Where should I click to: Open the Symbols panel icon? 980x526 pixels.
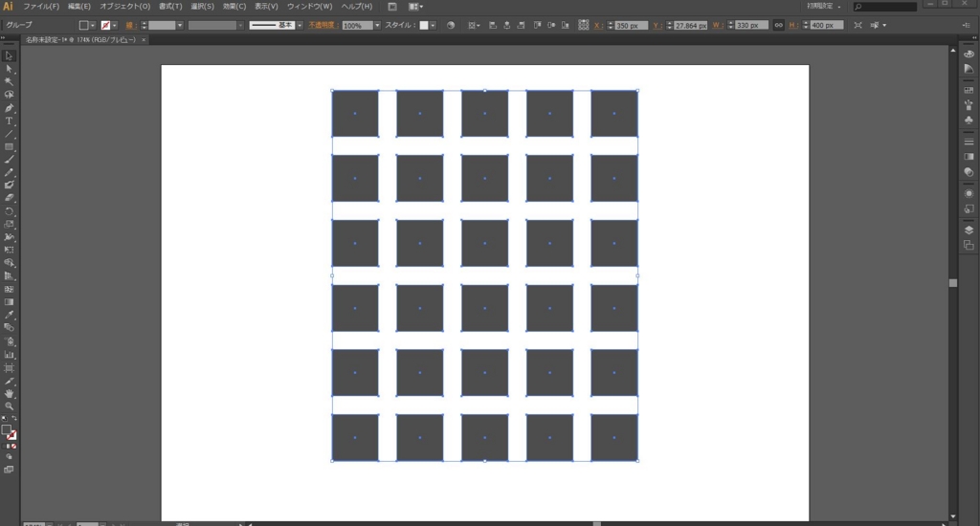click(x=969, y=120)
